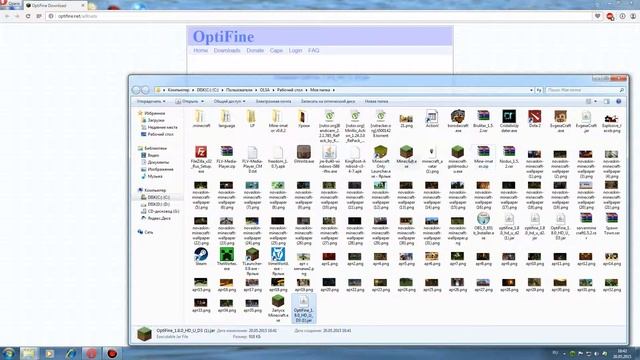The height and width of the screenshot is (360, 640).
Task: Open the Упорядочить dropdown menu
Action: coord(151,101)
